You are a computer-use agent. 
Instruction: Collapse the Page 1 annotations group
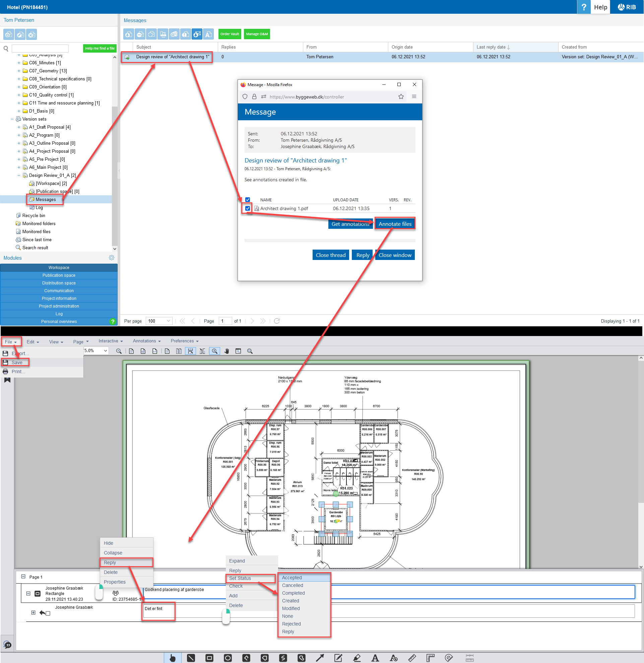pos(23,577)
